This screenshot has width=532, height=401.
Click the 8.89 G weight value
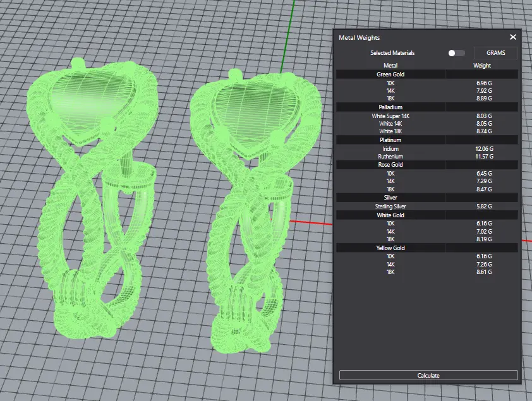[x=484, y=99]
